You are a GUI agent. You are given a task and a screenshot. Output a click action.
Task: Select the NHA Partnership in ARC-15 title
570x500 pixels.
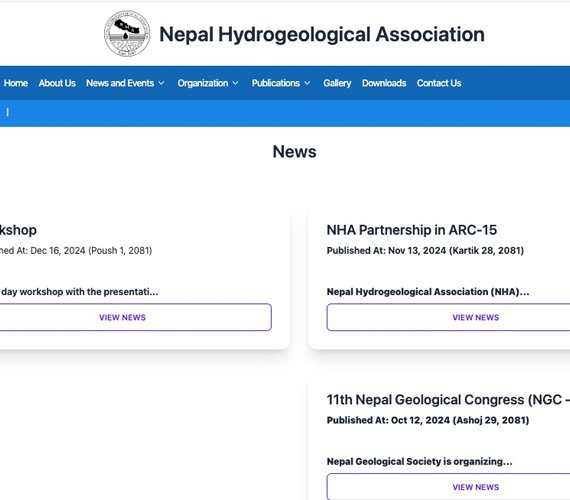point(412,230)
